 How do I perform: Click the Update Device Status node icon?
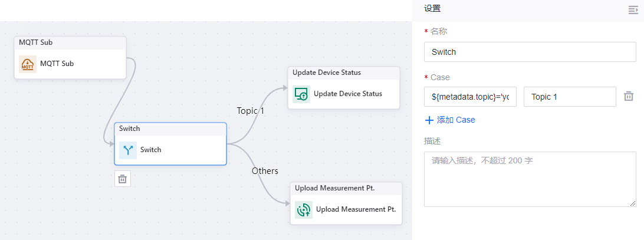pyautogui.click(x=301, y=94)
